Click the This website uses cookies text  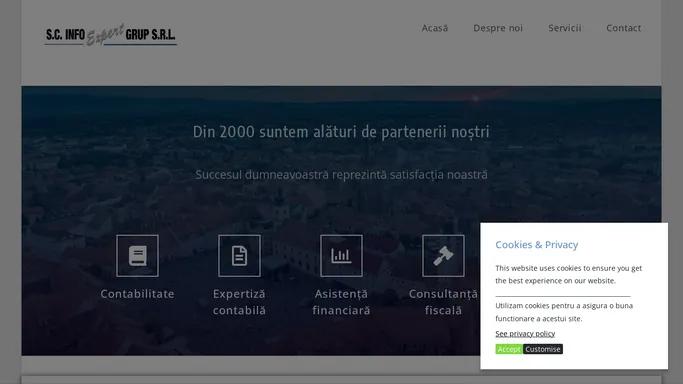[x=568, y=274]
